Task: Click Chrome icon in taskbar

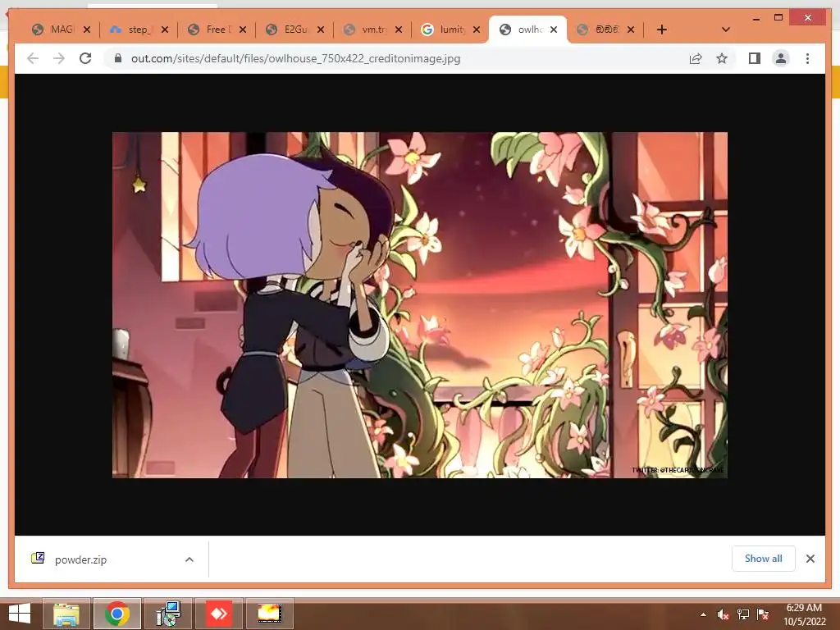Action: tap(117, 614)
